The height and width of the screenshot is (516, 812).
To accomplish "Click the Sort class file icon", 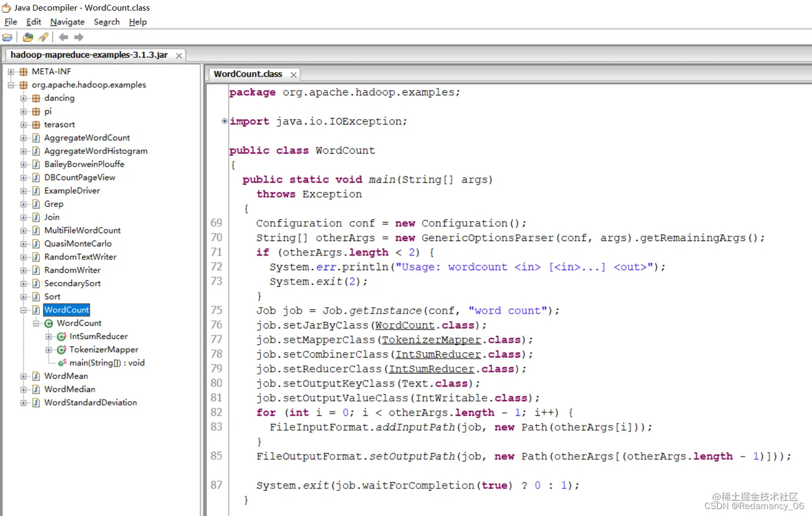I will coord(36,297).
